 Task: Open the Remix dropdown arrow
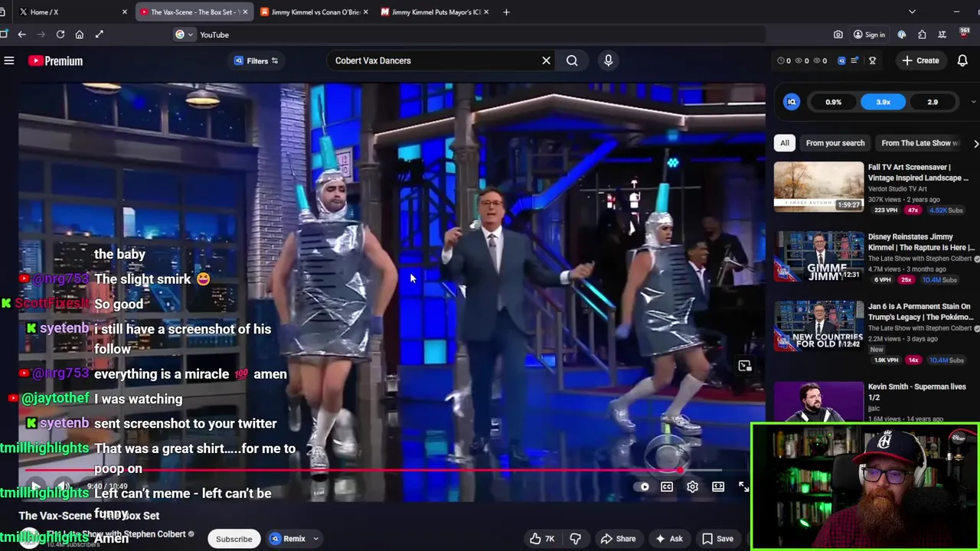(315, 539)
